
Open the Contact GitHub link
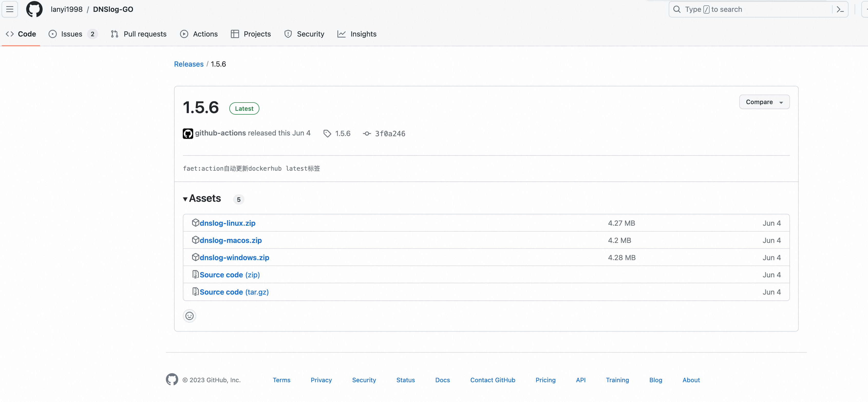493,380
